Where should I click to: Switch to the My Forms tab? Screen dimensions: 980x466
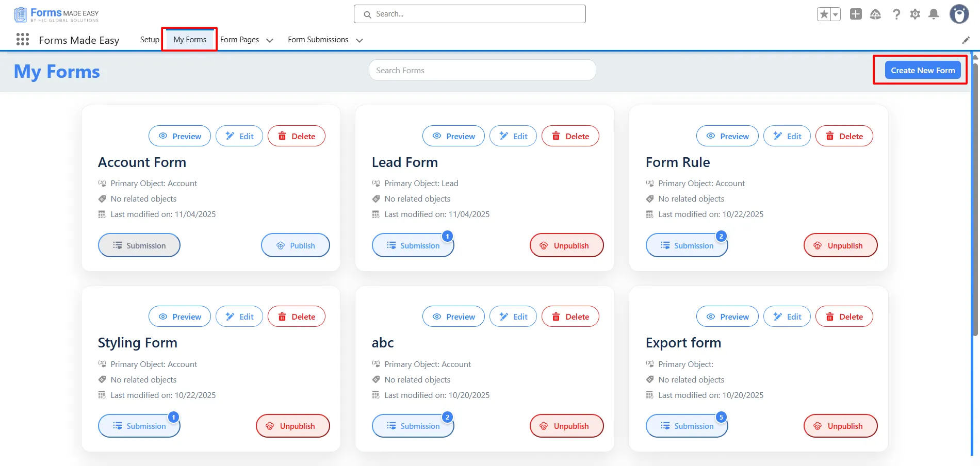tap(190, 40)
